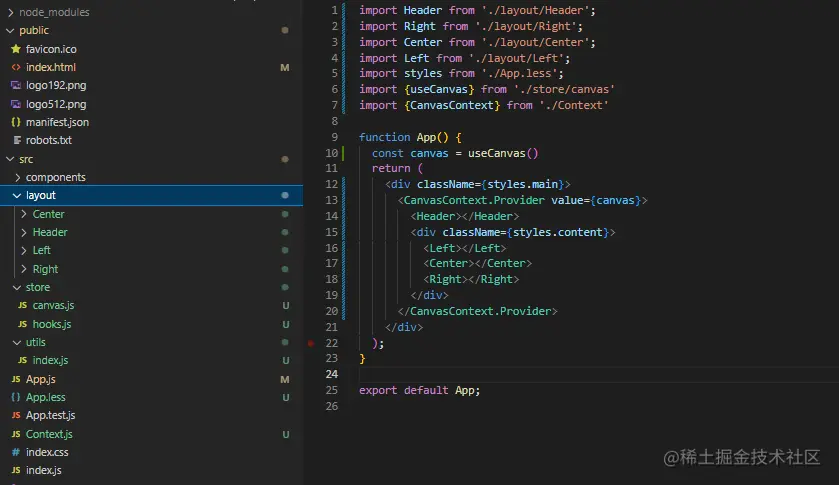Click the index.html file type icon
This screenshot has height=485, width=839.
[16, 67]
